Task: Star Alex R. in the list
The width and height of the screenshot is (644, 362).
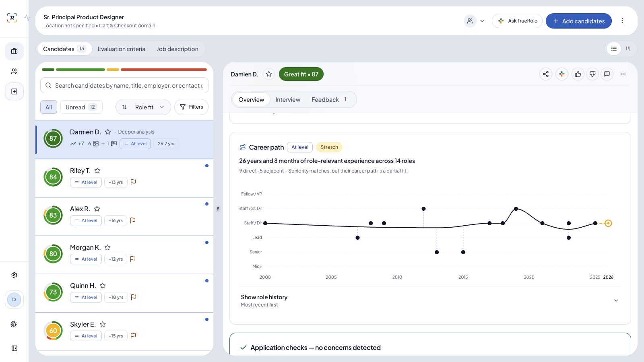Action: click(x=97, y=209)
